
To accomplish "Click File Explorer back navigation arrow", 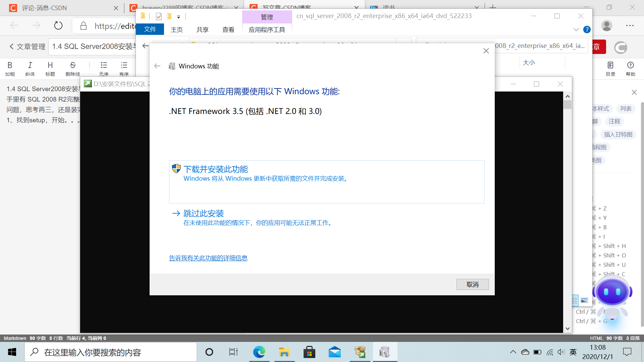I will pos(145,46).
